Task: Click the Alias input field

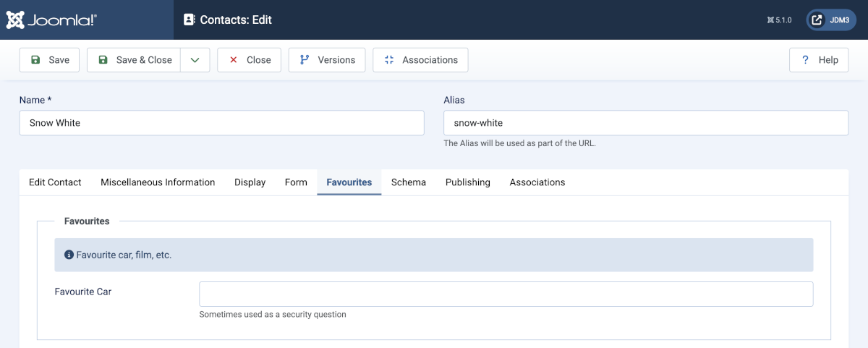Action: coord(645,123)
